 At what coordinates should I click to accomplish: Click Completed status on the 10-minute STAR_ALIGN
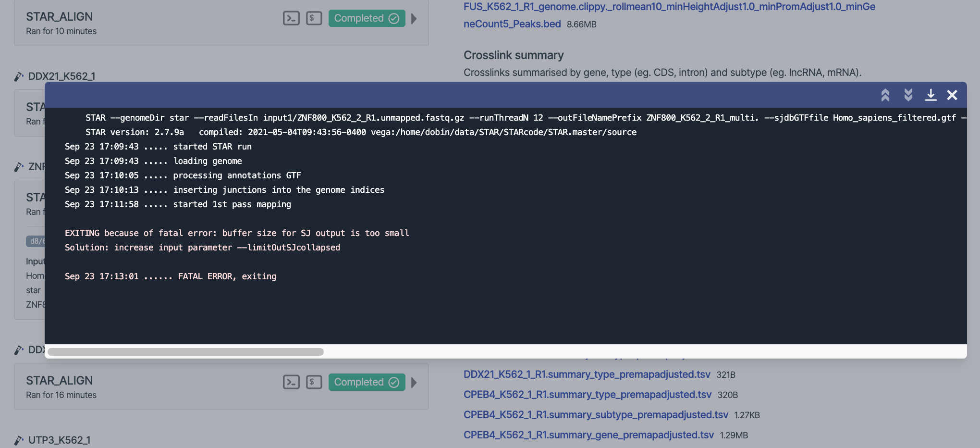pos(367,19)
